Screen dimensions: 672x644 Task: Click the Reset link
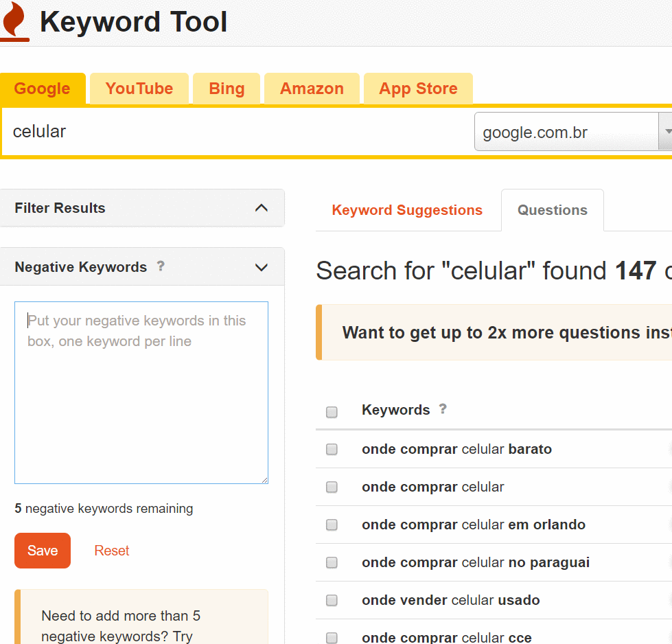click(x=111, y=551)
